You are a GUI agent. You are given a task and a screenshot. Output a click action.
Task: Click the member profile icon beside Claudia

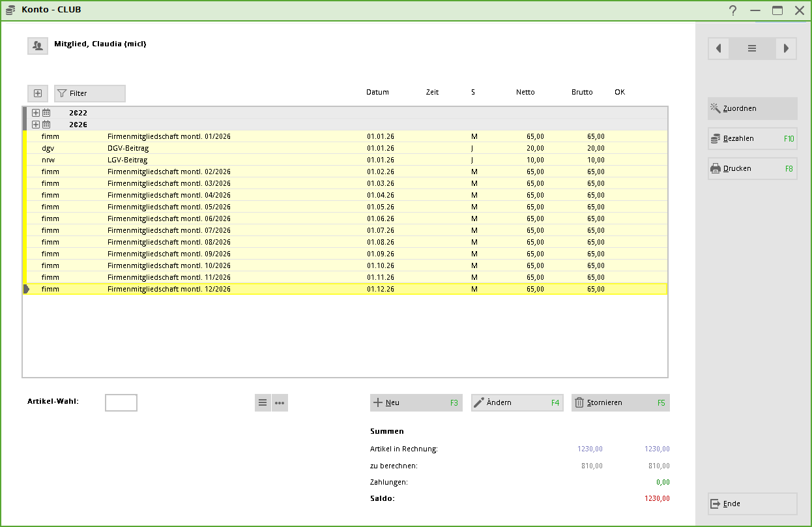pos(38,46)
